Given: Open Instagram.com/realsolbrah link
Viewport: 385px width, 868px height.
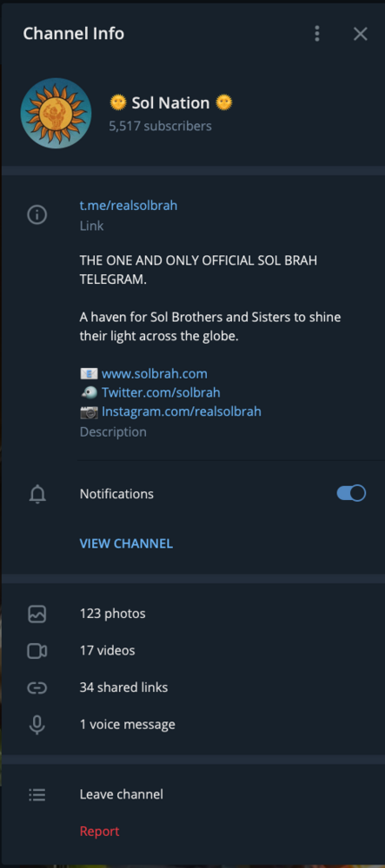Looking at the screenshot, I should [181, 411].
